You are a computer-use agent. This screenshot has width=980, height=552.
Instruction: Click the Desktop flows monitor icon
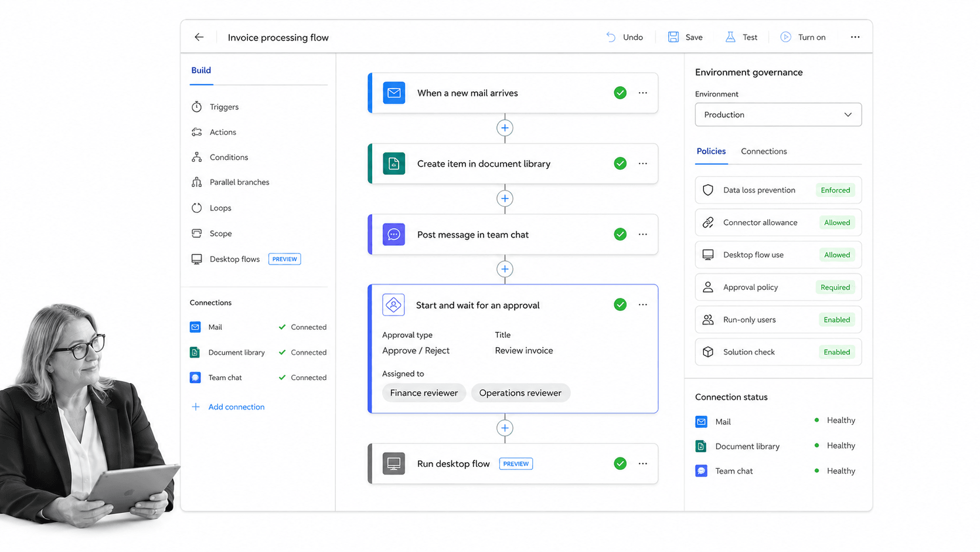(196, 259)
